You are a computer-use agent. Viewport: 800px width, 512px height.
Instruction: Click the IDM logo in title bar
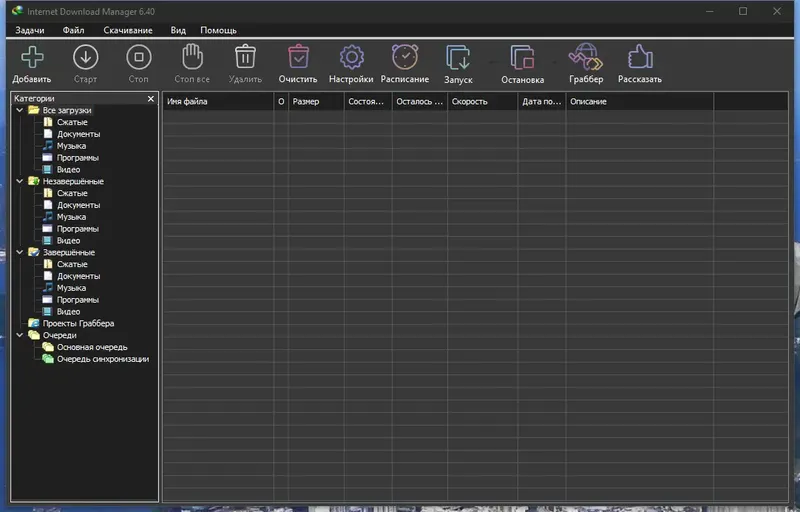point(17,11)
